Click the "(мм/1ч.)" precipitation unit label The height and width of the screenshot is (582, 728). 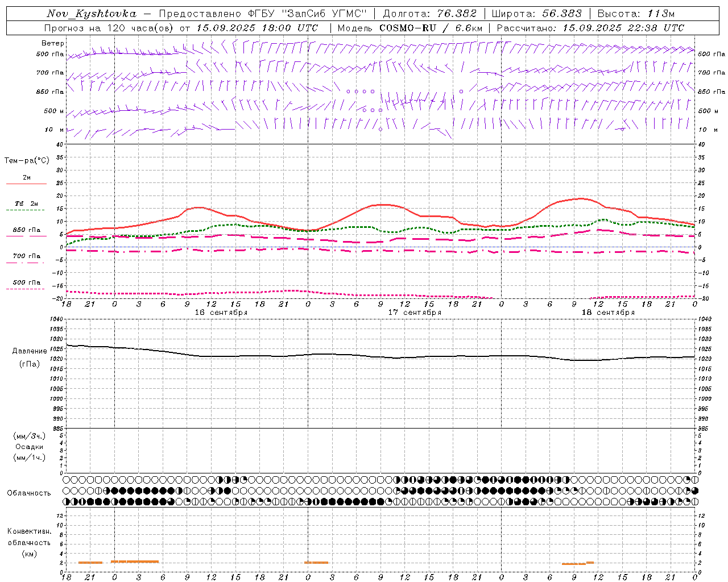click(30, 458)
